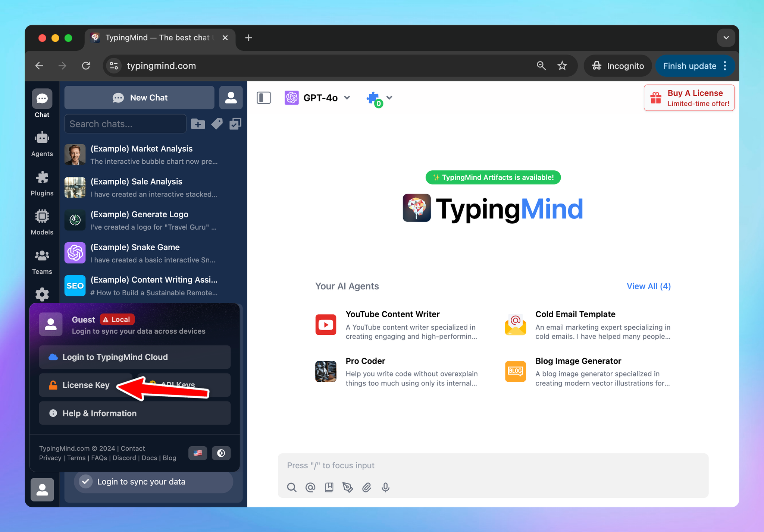Open the Blog link in footer
Viewport: 764px width, 532px height.
(x=169, y=458)
